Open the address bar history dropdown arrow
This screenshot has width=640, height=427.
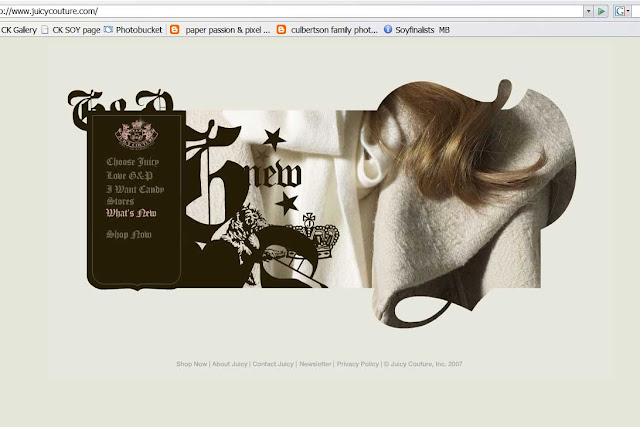coord(588,11)
